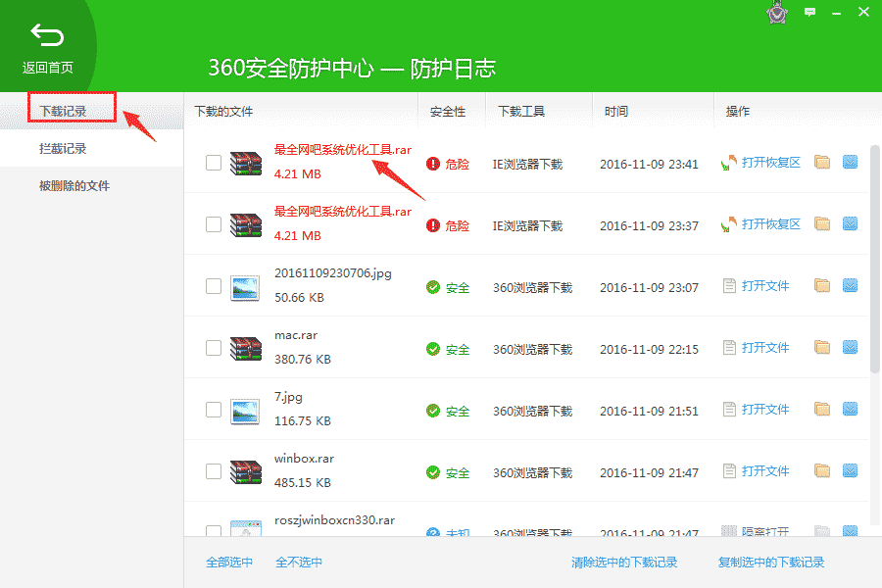Click green restore icon on second risky file
This screenshot has width=882, height=588.
pos(728,224)
